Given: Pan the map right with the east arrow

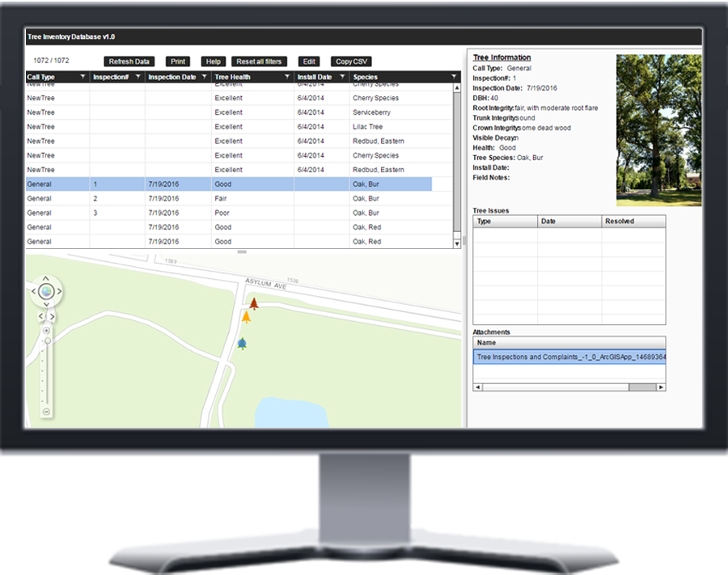Looking at the screenshot, I should [60, 291].
